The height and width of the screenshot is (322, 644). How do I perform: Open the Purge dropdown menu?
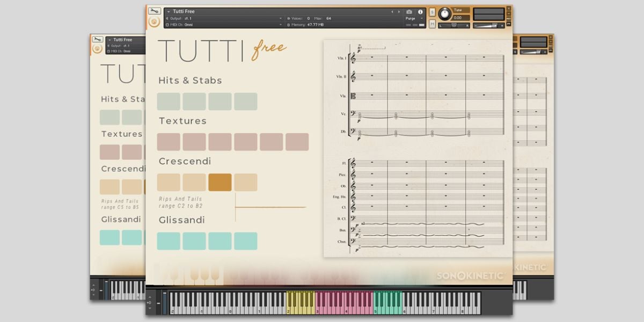(414, 18)
